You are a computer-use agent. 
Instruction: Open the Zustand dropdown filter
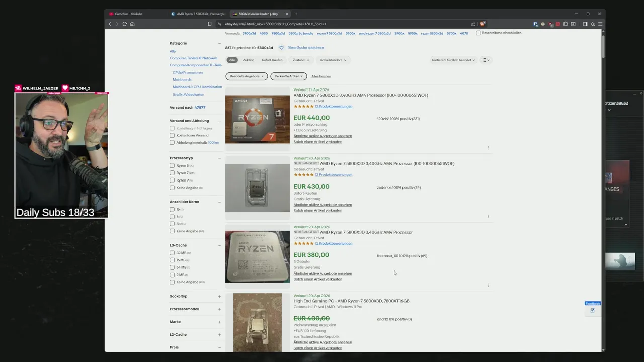click(x=301, y=60)
